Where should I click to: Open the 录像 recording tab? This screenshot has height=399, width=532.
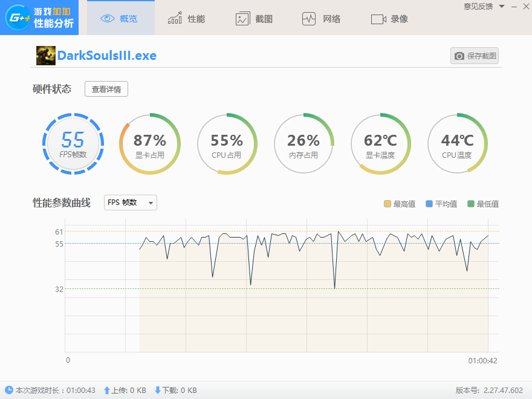coord(389,19)
